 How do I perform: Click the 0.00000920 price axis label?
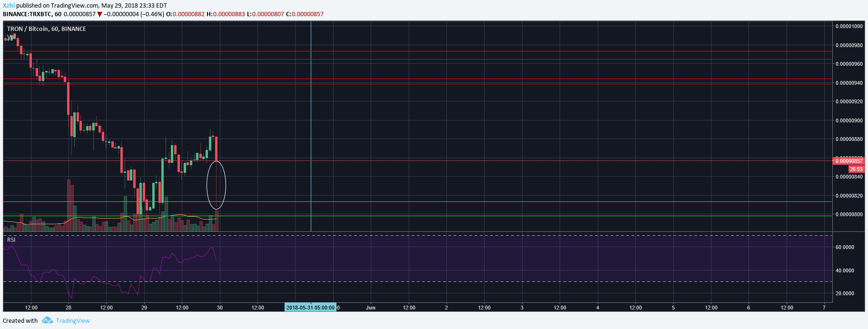pos(849,101)
